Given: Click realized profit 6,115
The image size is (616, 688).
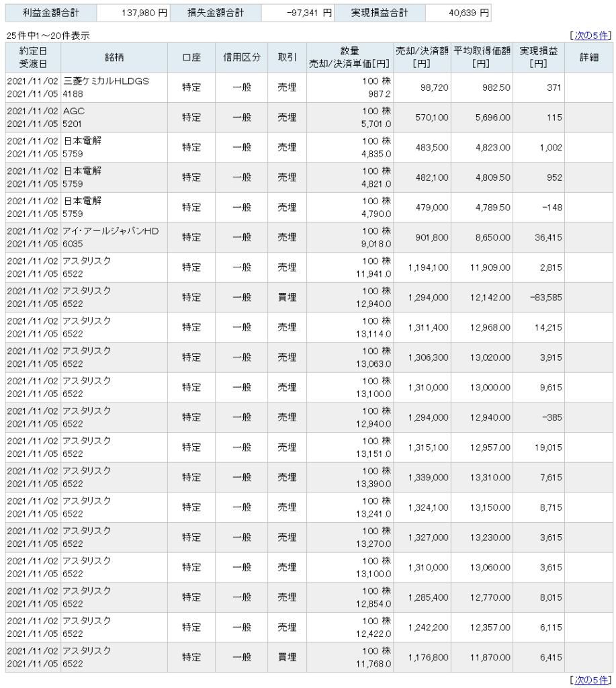Looking at the screenshot, I should (x=551, y=628).
